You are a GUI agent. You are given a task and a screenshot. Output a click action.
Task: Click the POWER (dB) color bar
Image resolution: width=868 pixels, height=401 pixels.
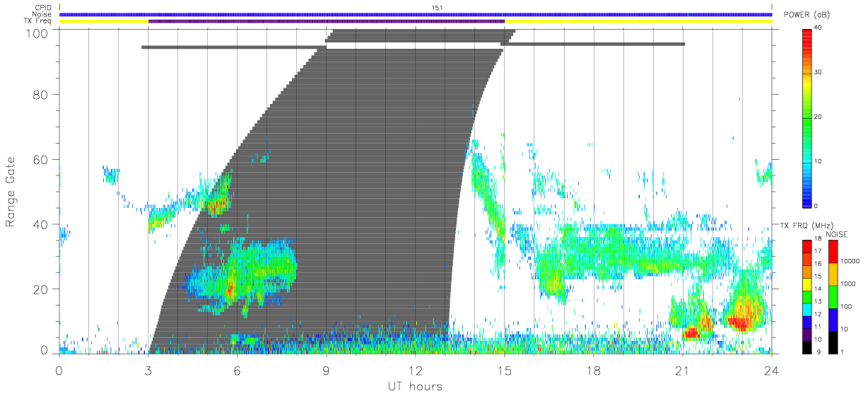click(807, 117)
